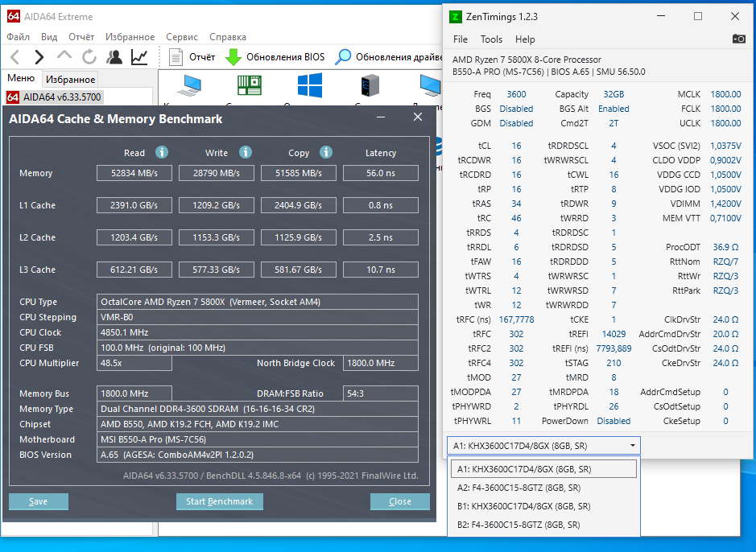
Task: Maximize the ZenTimings window
Action: [698, 16]
